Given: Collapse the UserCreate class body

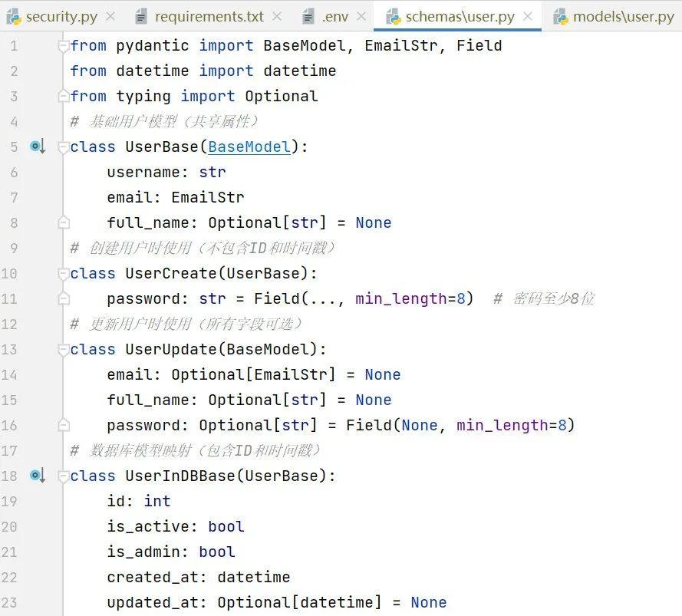Looking at the screenshot, I should click(63, 273).
